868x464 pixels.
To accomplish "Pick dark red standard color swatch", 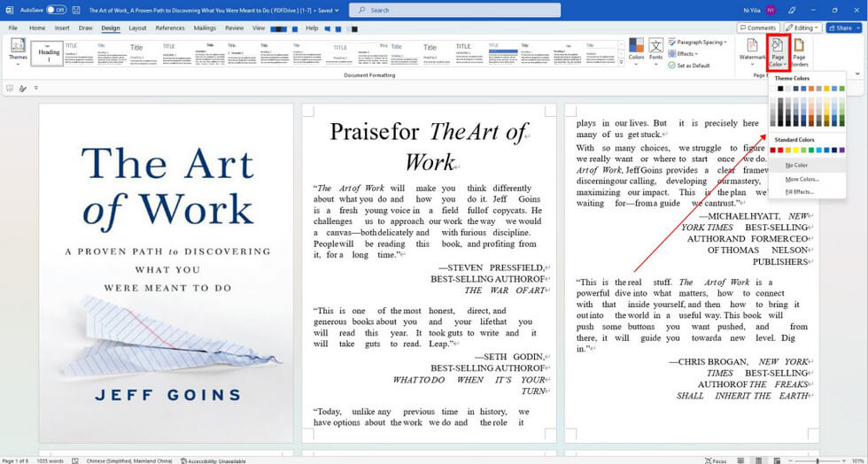I will [772, 150].
